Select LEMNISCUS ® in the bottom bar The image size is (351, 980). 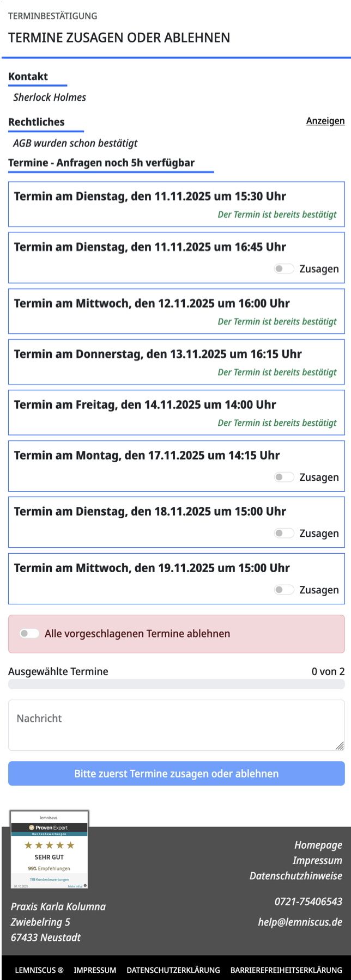39,970
